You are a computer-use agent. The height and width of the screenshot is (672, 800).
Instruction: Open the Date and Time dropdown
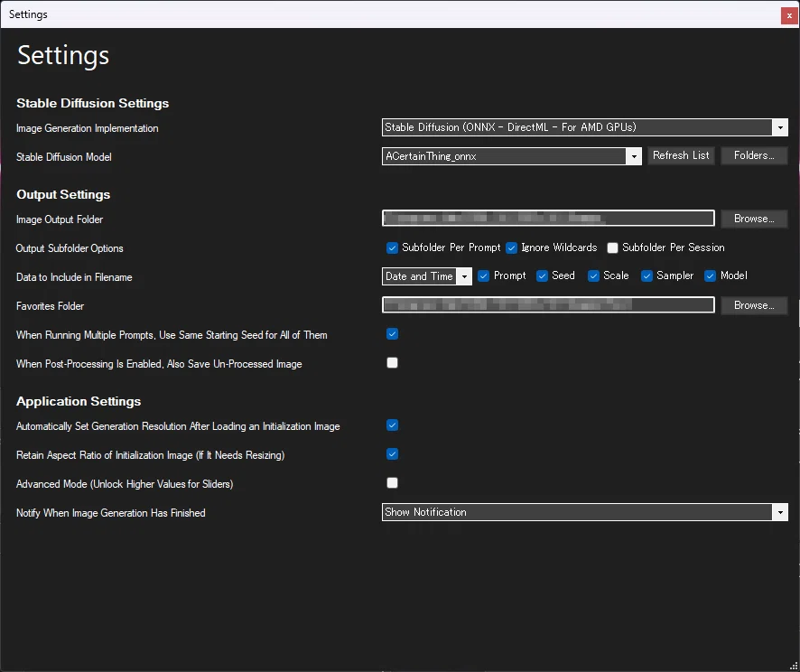pyautogui.click(x=426, y=276)
